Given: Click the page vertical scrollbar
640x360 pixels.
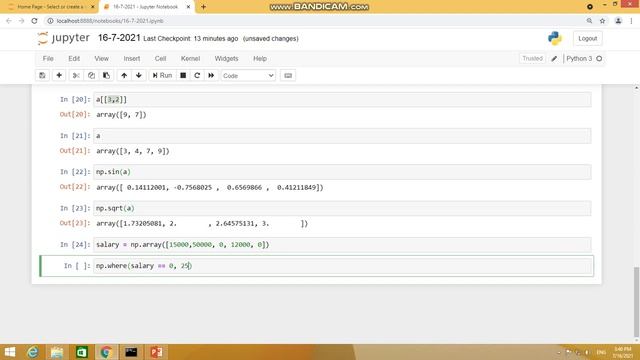Looking at the screenshot, I should 636,302.
